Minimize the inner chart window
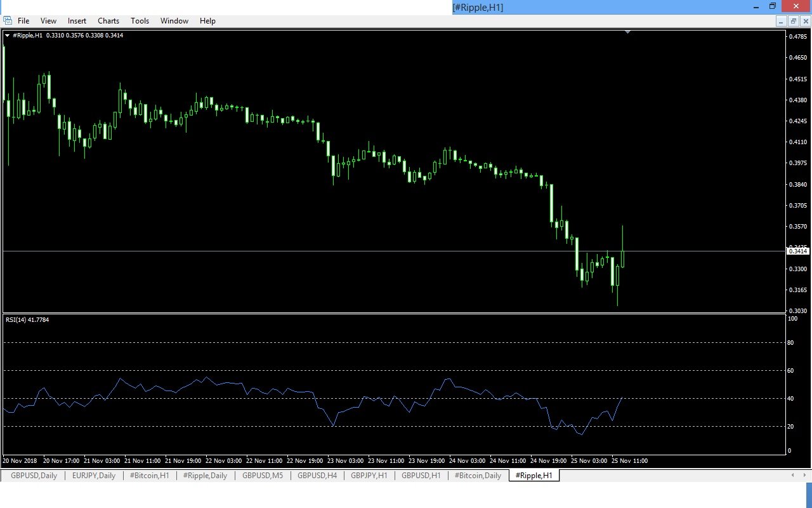 coord(781,21)
